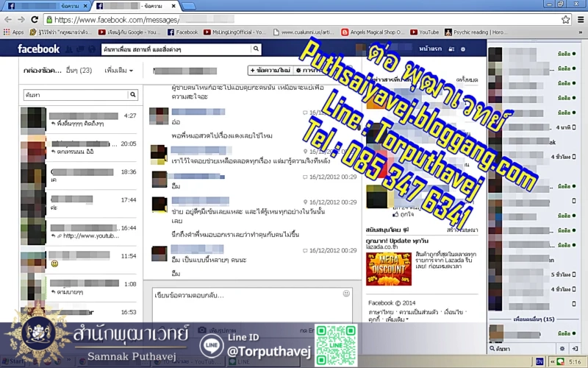Bookmark this page with the star icon

tap(565, 20)
